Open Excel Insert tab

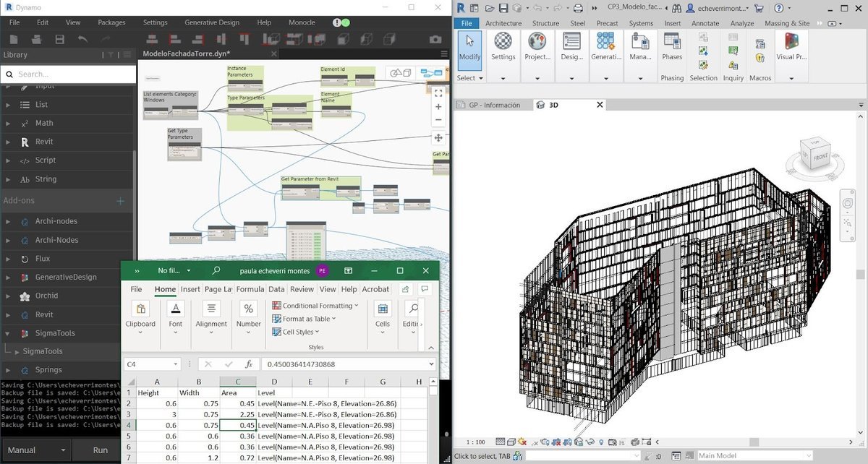[x=190, y=289]
